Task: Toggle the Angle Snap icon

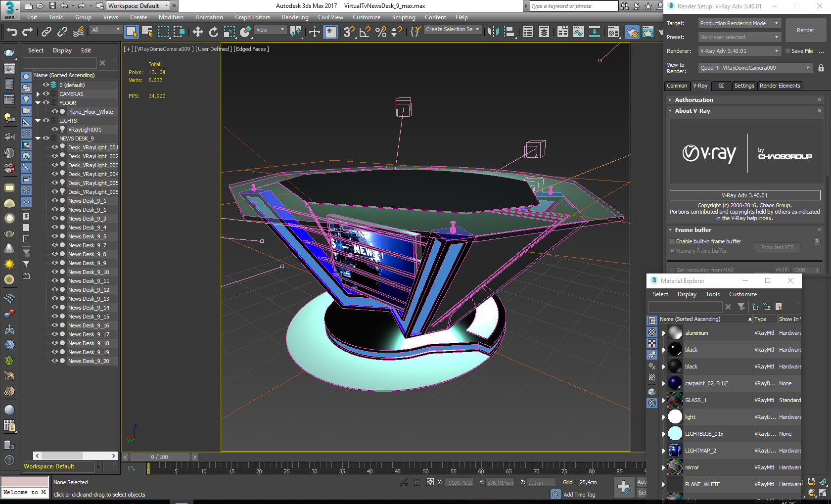Action: click(365, 32)
